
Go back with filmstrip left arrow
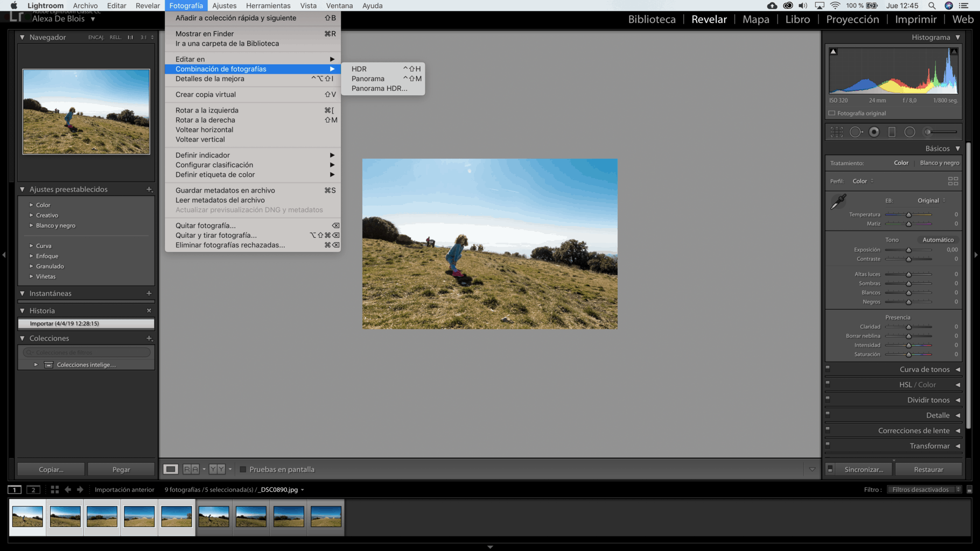tap(68, 490)
